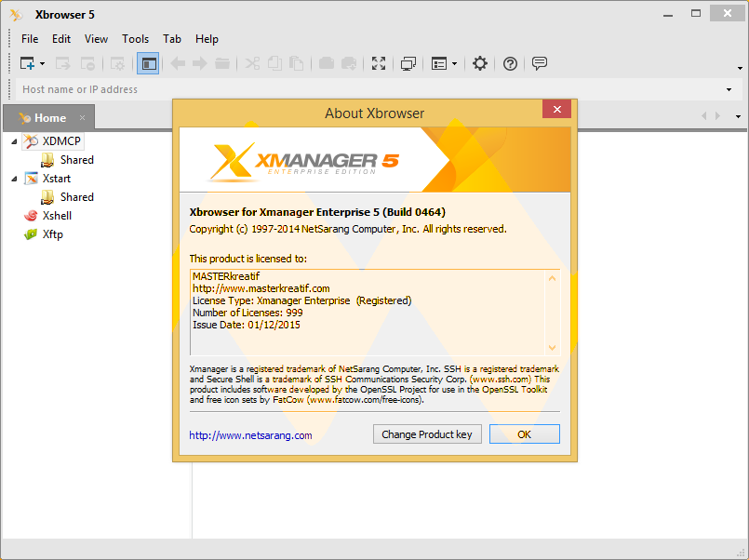Click the multiple monitors toolbar icon
This screenshot has height=560, width=749.
(x=408, y=63)
